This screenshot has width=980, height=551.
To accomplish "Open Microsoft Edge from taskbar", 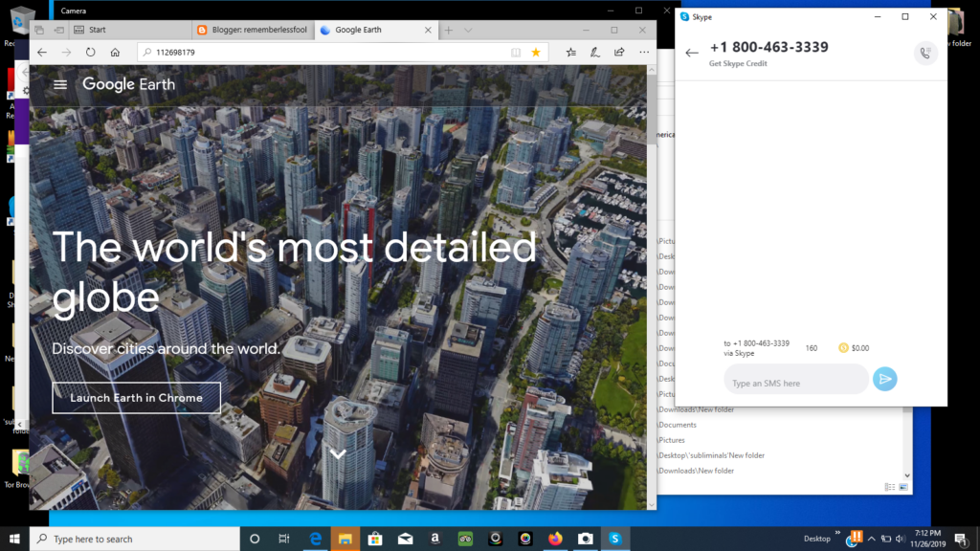I will pos(315,539).
